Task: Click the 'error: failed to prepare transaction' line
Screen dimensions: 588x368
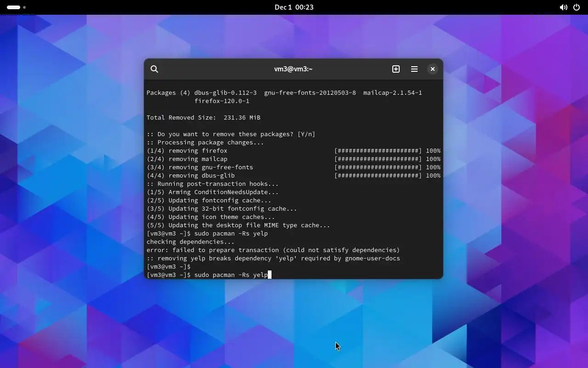Action: (x=273, y=250)
